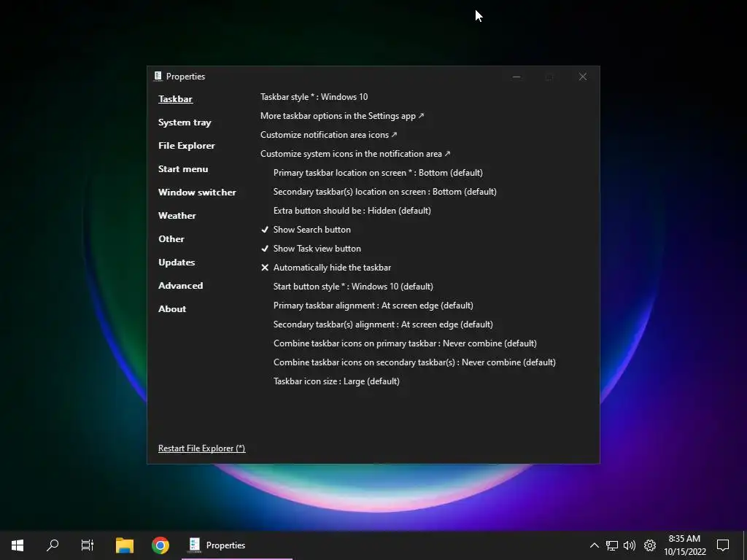This screenshot has width=747, height=560.
Task: Open the Windows Start button
Action: point(18,545)
